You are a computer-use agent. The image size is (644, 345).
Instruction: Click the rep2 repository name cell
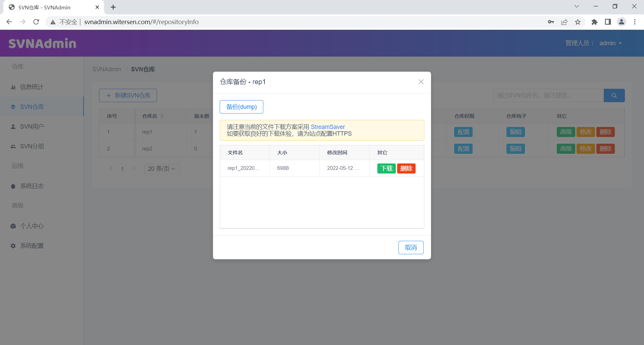[x=147, y=149]
